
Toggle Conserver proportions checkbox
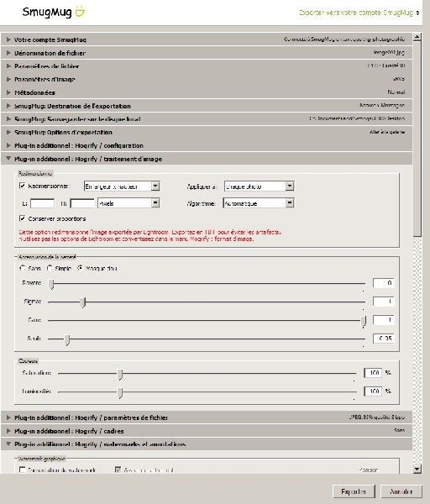(22, 218)
